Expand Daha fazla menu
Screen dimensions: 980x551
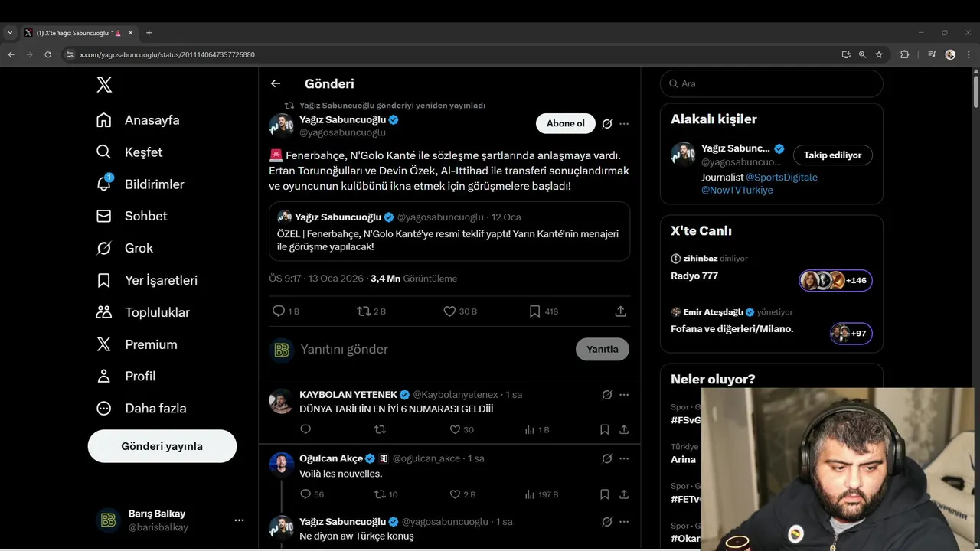pyautogui.click(x=142, y=409)
